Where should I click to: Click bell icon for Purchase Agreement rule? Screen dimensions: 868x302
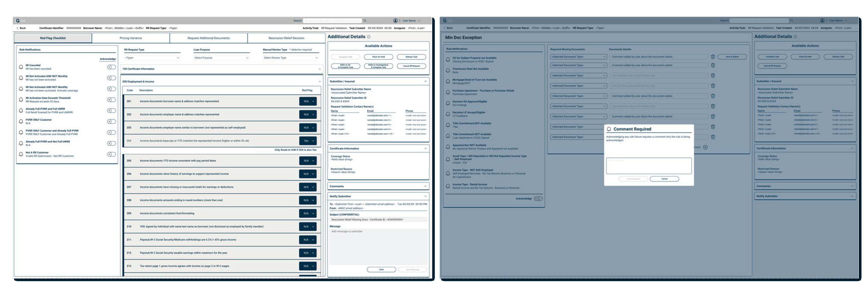(448, 92)
